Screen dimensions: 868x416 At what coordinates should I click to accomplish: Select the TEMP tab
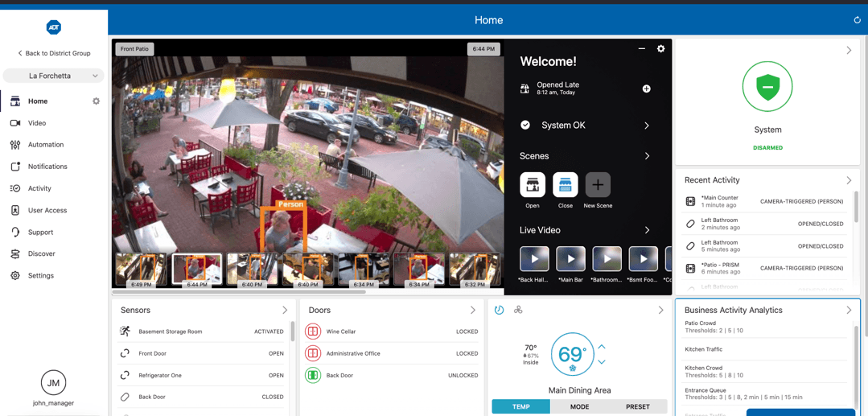[x=521, y=406]
